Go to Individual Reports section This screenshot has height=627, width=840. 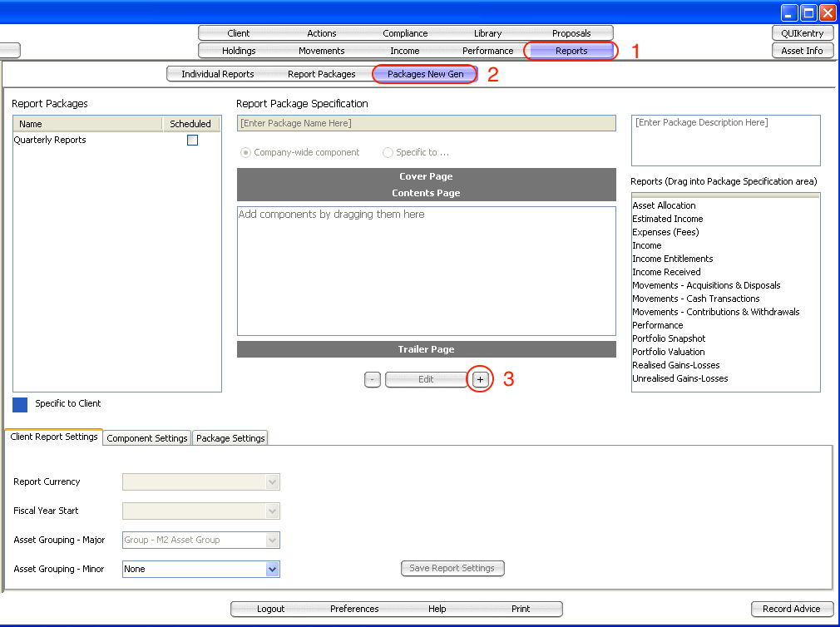[x=218, y=74]
